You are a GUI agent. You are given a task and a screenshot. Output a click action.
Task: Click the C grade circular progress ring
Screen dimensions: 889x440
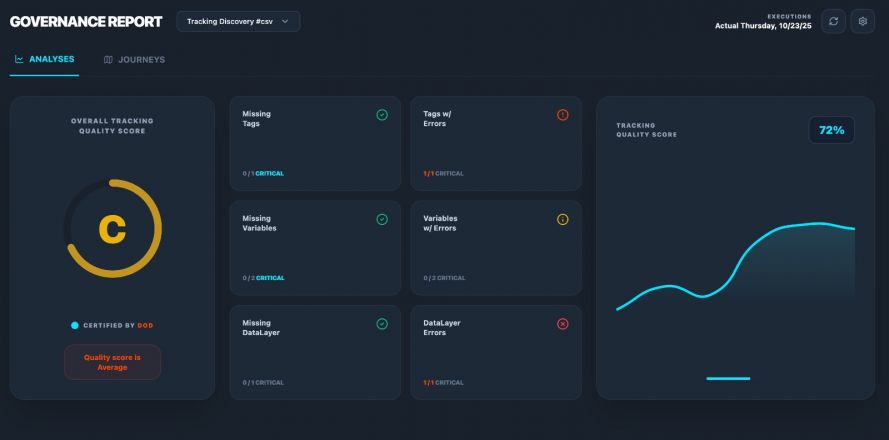[112, 229]
